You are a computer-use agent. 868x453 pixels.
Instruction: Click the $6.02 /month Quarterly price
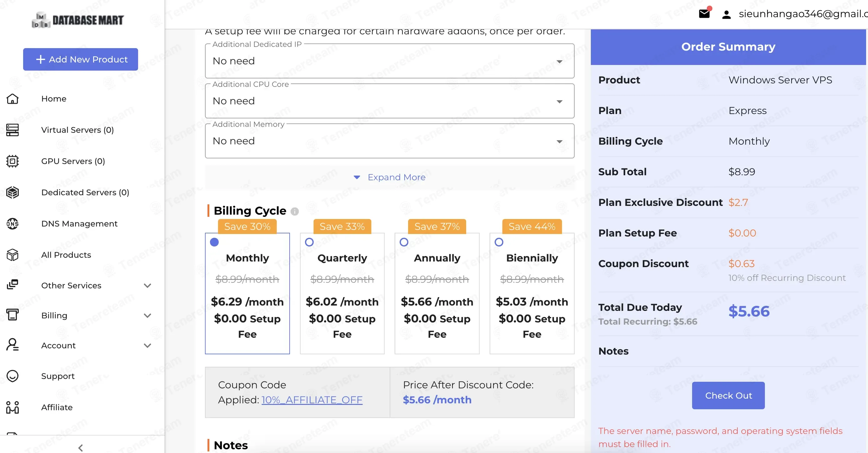pyautogui.click(x=342, y=302)
